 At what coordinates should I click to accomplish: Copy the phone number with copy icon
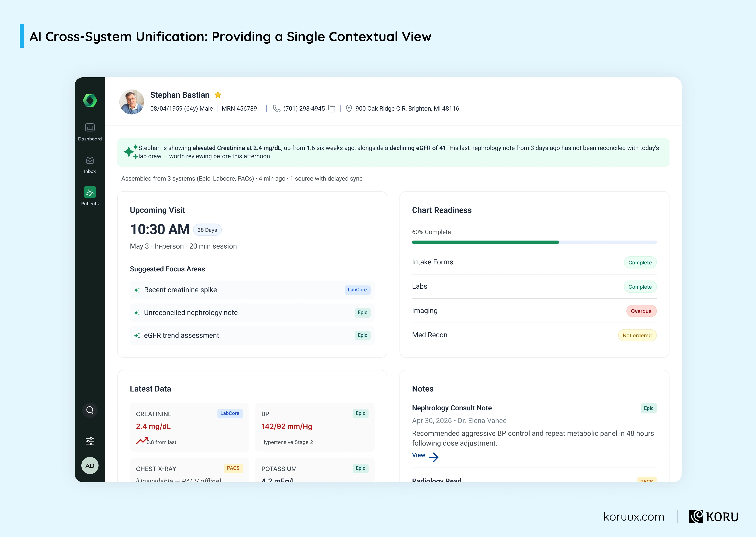point(332,109)
